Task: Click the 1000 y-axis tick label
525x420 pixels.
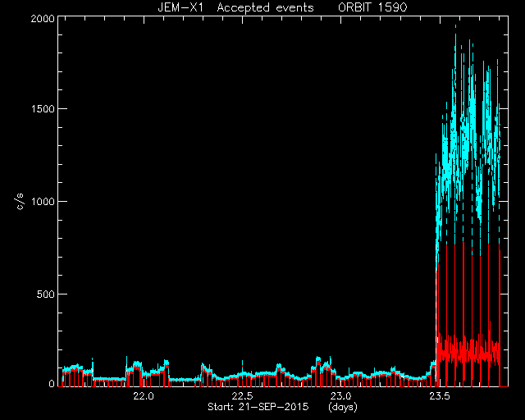Action: (x=43, y=201)
